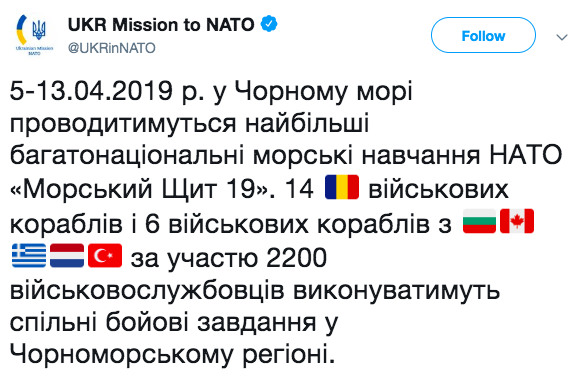Click the Turkey flag emoji
578x378 pixels.
(105, 255)
